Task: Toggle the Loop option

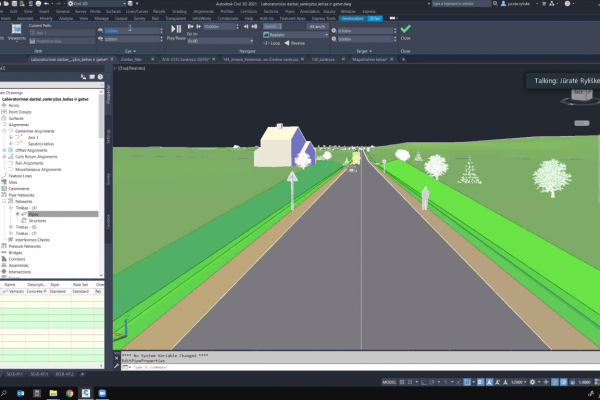Action: (272, 43)
